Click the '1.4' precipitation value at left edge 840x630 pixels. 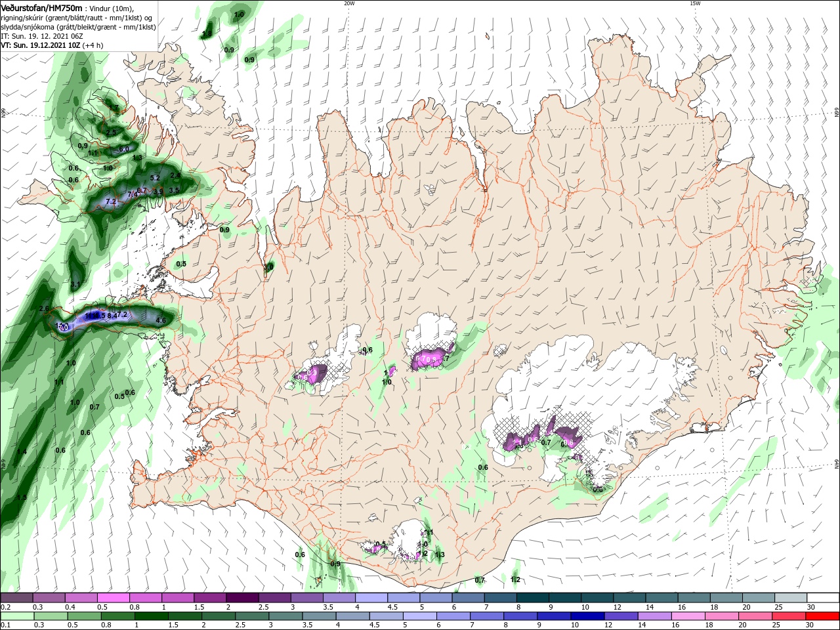point(22,451)
